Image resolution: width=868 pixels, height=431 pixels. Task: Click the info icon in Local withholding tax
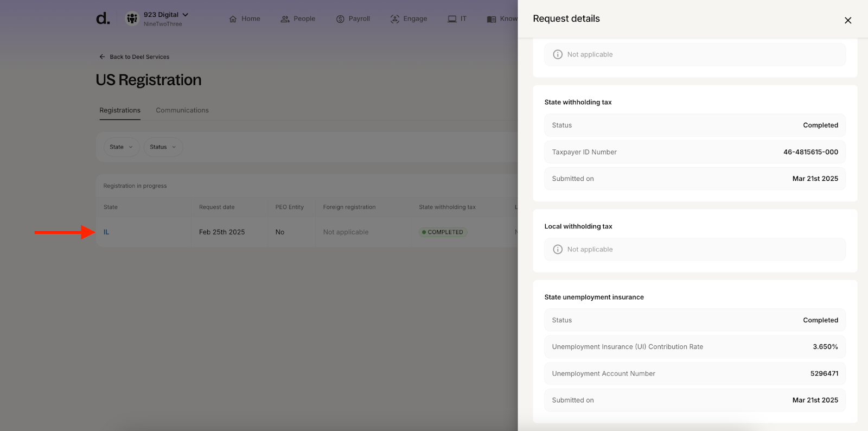click(558, 249)
